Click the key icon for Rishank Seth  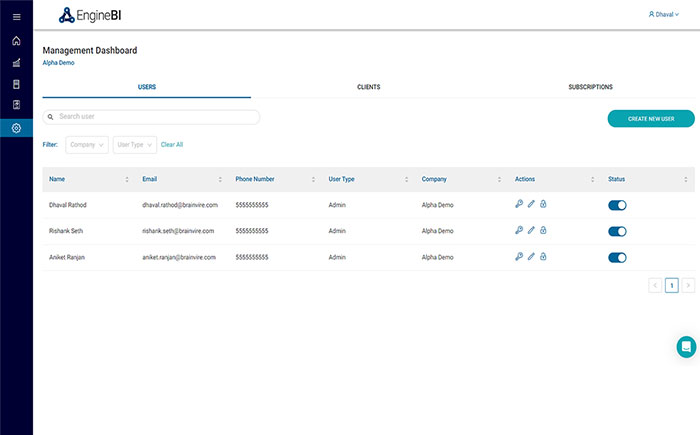tap(519, 230)
